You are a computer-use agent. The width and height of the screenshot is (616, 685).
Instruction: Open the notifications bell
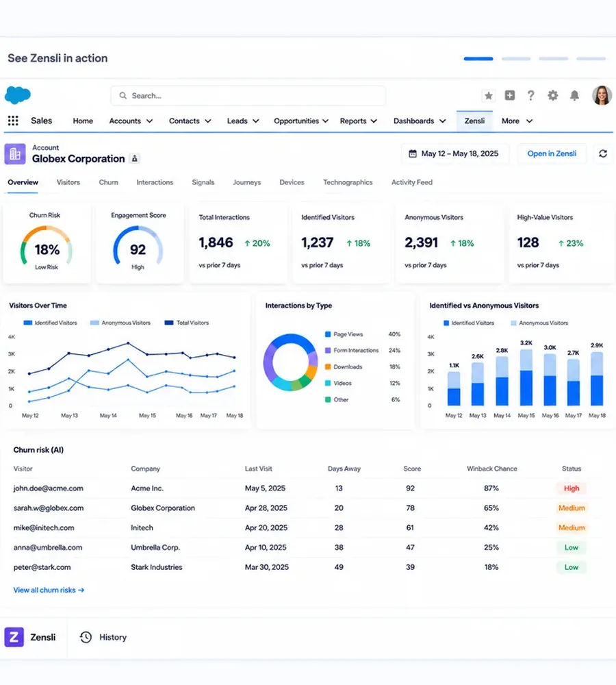click(x=574, y=95)
